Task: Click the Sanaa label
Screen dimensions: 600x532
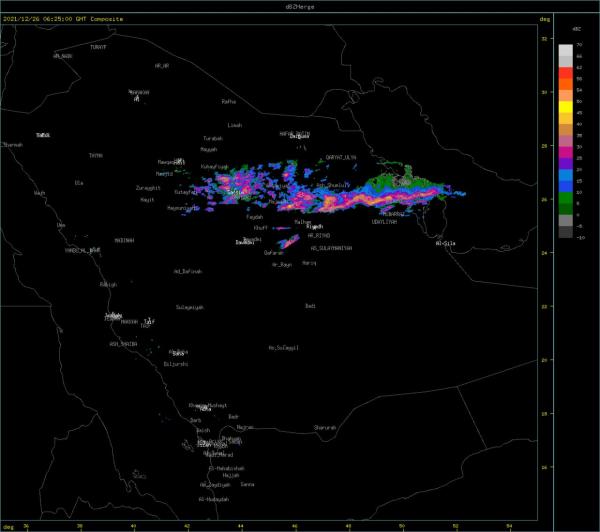Action: (x=247, y=485)
